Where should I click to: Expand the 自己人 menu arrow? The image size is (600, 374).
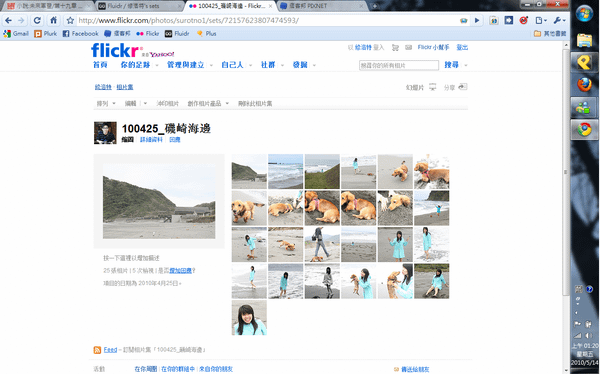pos(251,65)
